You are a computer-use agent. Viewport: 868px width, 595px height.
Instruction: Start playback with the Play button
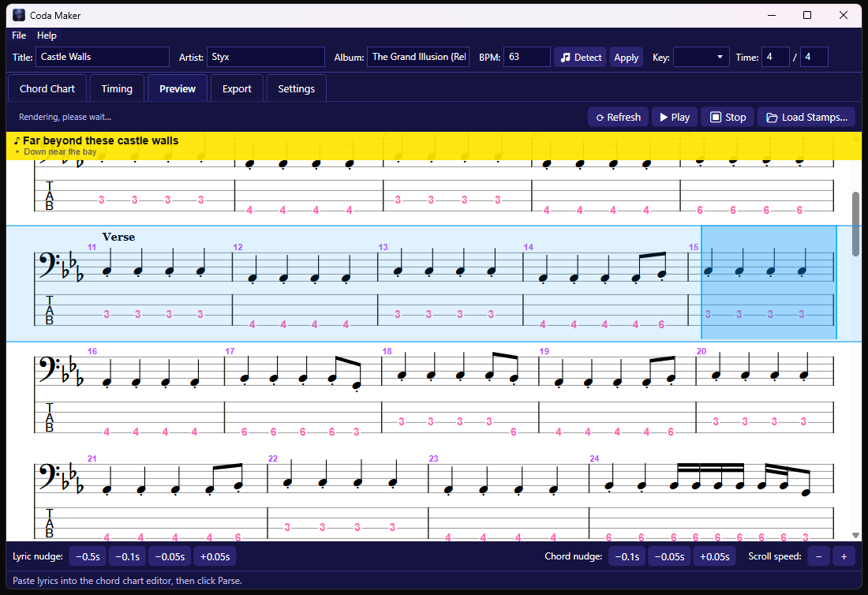[674, 117]
